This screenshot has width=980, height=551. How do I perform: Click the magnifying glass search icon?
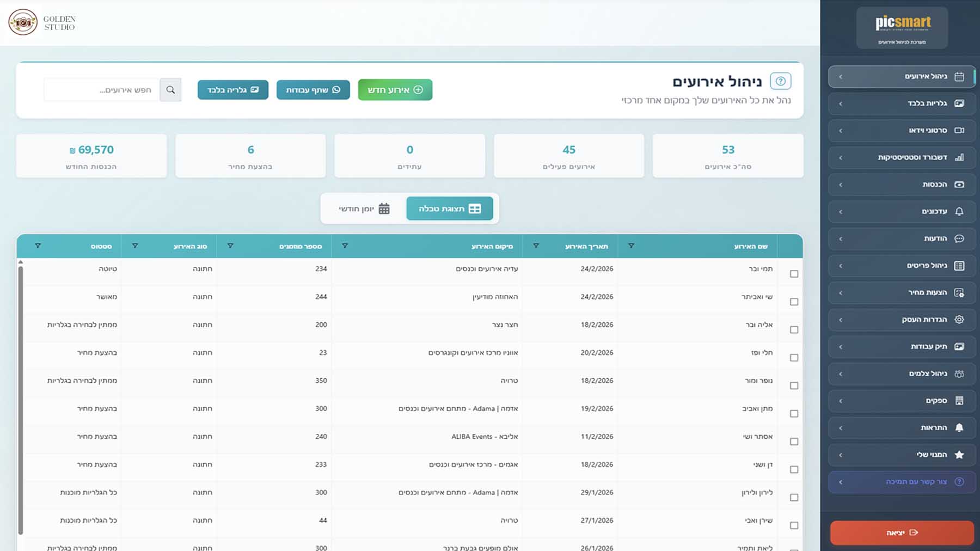pos(170,90)
